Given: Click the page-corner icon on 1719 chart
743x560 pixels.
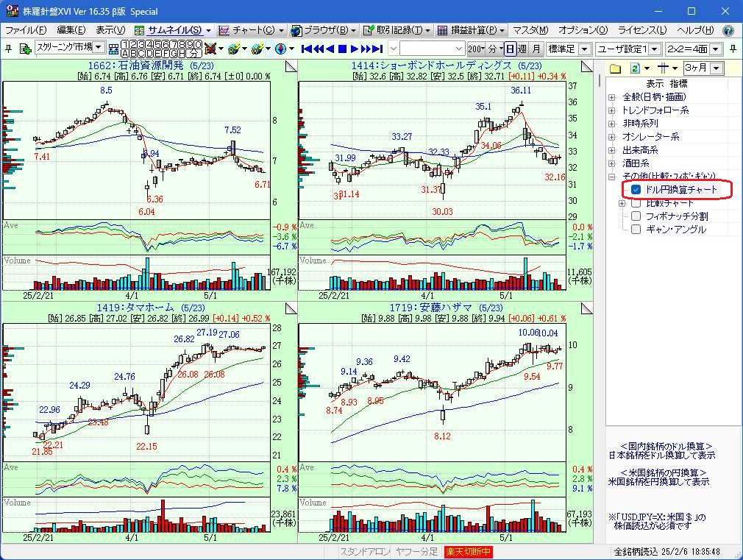Looking at the screenshot, I should [586, 308].
